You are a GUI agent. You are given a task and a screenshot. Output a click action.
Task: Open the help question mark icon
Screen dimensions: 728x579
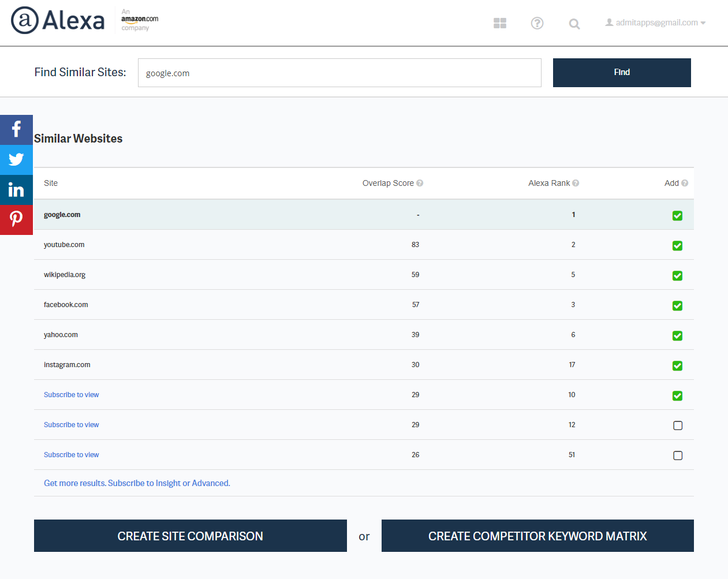(x=537, y=23)
